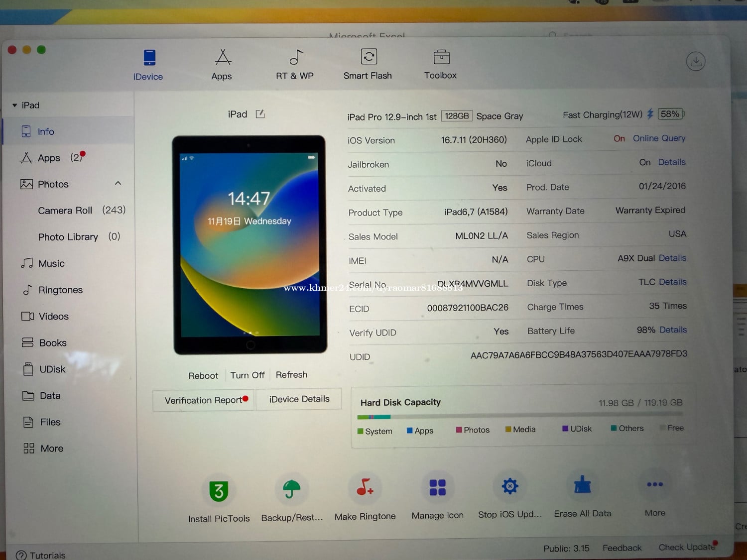The height and width of the screenshot is (560, 747).
Task: Select the Erase All Data icon
Action: click(582, 485)
